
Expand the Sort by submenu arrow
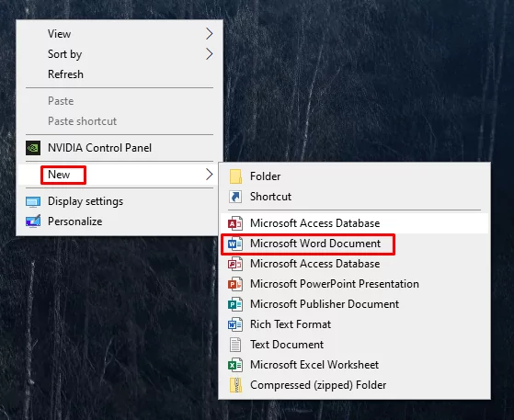coord(209,54)
